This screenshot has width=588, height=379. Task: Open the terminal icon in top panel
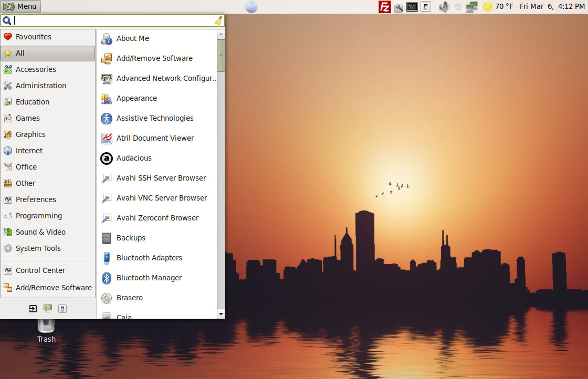(x=412, y=7)
